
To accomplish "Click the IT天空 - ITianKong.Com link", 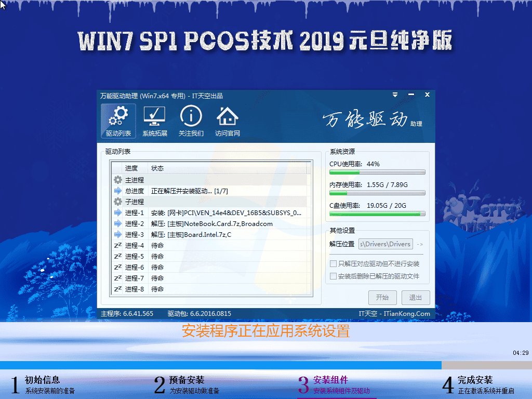I will 394,313.
